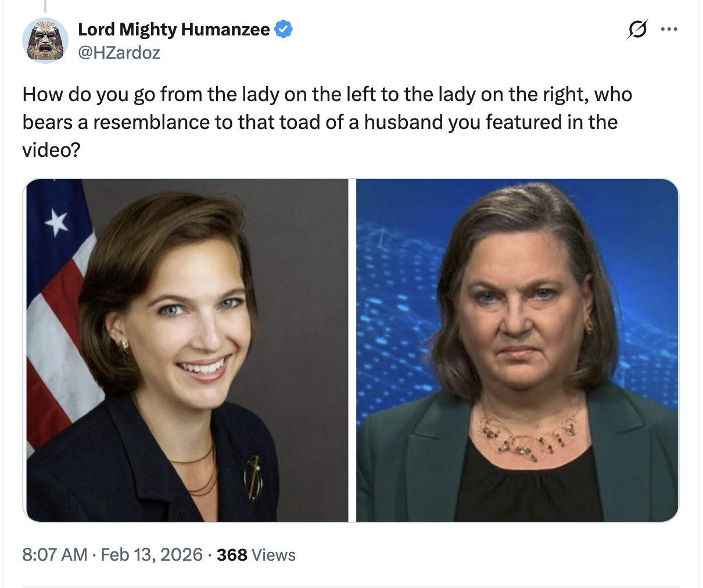This screenshot has height=588, width=703.
Task: Click the thread connector line above the avatar
Action: point(45,6)
